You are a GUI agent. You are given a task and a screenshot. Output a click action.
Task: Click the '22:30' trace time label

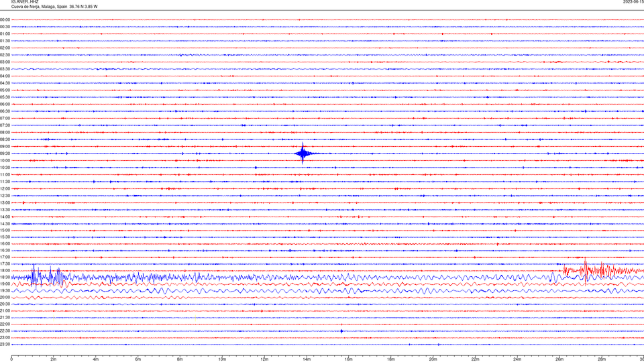click(x=5, y=330)
